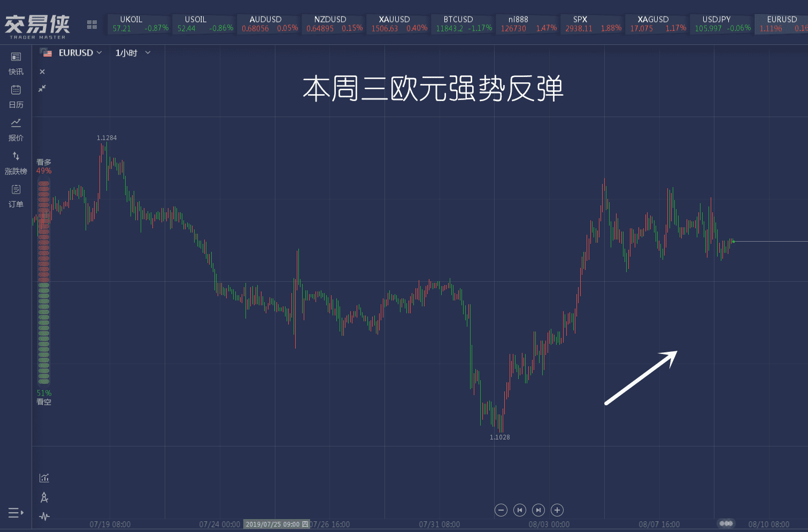Open the 日历 calendar icon
The height and width of the screenshot is (532, 808).
(x=16, y=90)
